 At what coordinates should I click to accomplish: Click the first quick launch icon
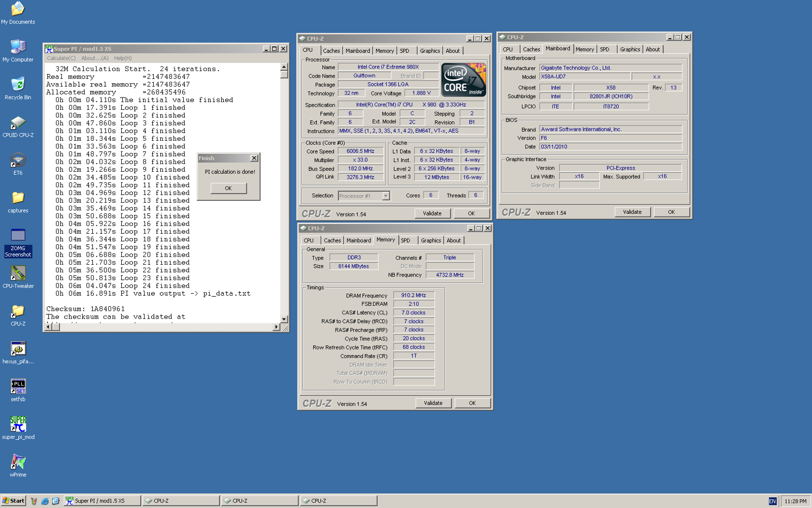coord(34,501)
